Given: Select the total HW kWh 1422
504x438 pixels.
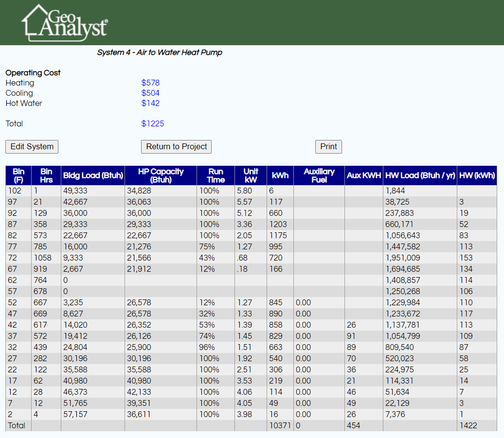Looking at the screenshot, I should [468, 425].
